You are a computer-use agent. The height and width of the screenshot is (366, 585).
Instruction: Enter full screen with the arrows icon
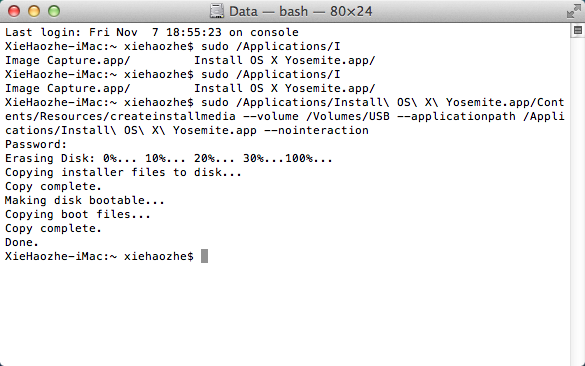click(x=573, y=11)
